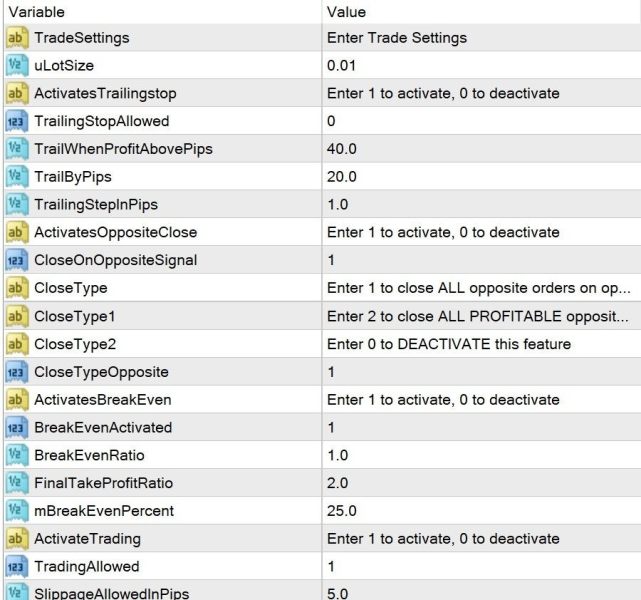Select the TradingAllowed variable name
Screen dimensions: 641x600
(82, 567)
